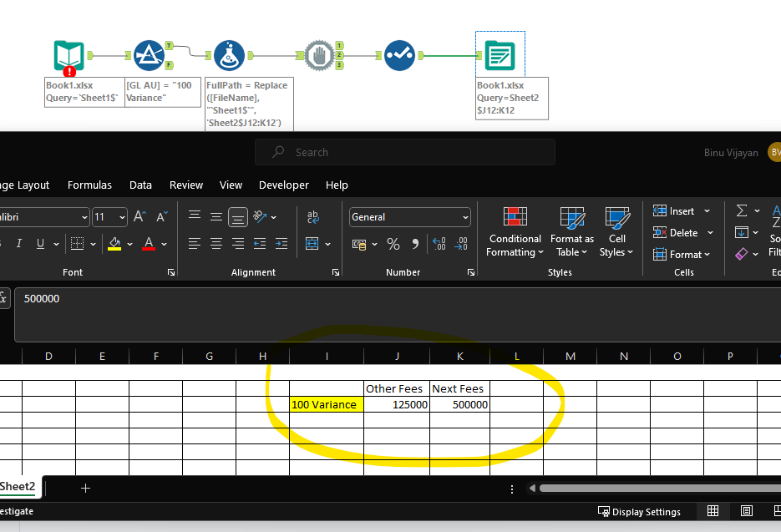The height and width of the screenshot is (532, 781).
Task: Apply Percent Style number formatting
Action: 393,245
